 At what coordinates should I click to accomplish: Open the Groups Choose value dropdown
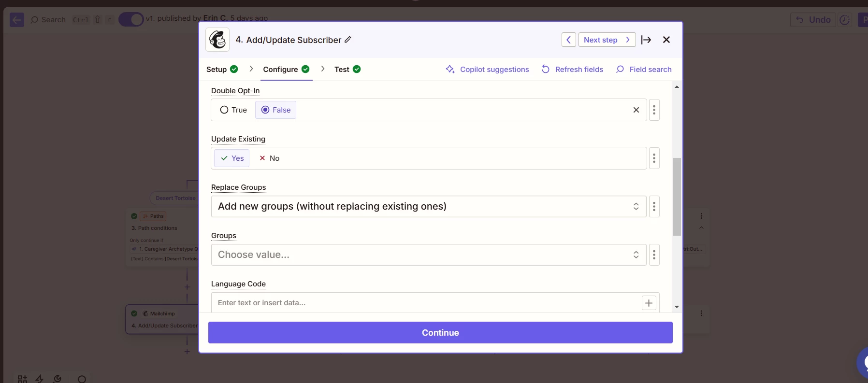pyautogui.click(x=429, y=255)
